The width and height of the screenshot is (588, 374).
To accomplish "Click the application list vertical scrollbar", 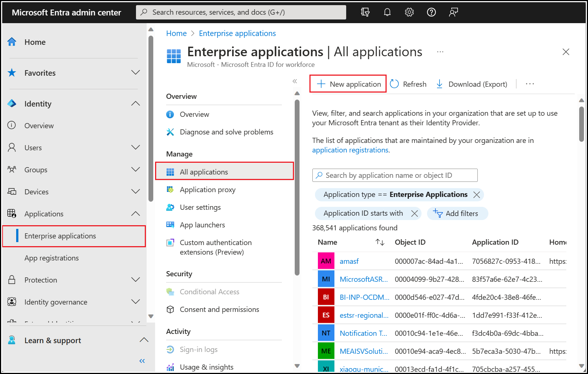I will (x=581, y=125).
